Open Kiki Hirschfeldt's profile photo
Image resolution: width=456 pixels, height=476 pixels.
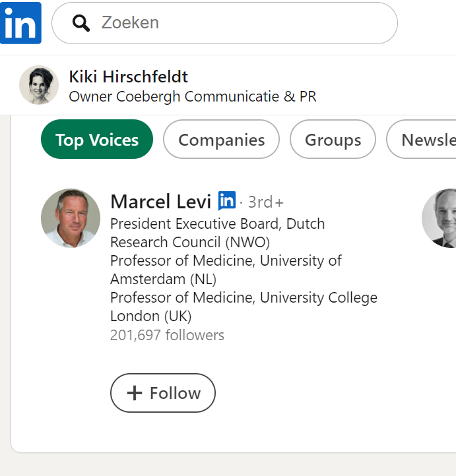point(39,85)
